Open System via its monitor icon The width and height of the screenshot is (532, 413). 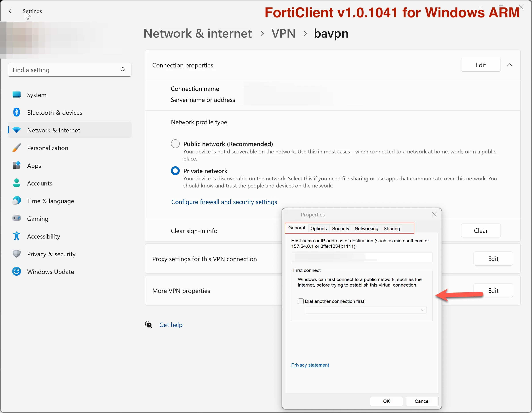17,95
